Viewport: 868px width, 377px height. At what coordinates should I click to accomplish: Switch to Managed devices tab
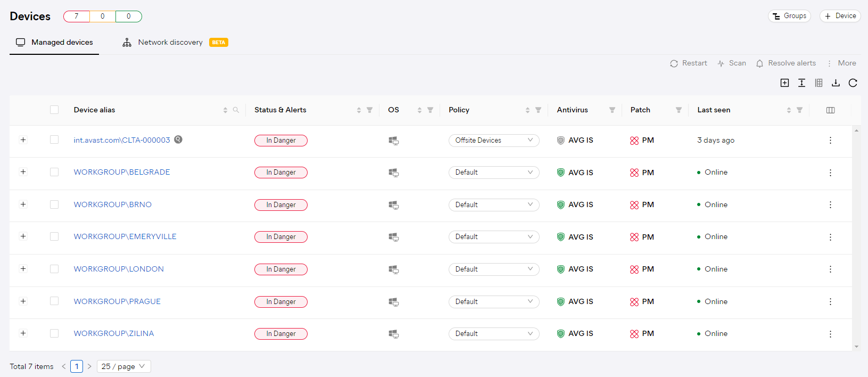coord(54,42)
